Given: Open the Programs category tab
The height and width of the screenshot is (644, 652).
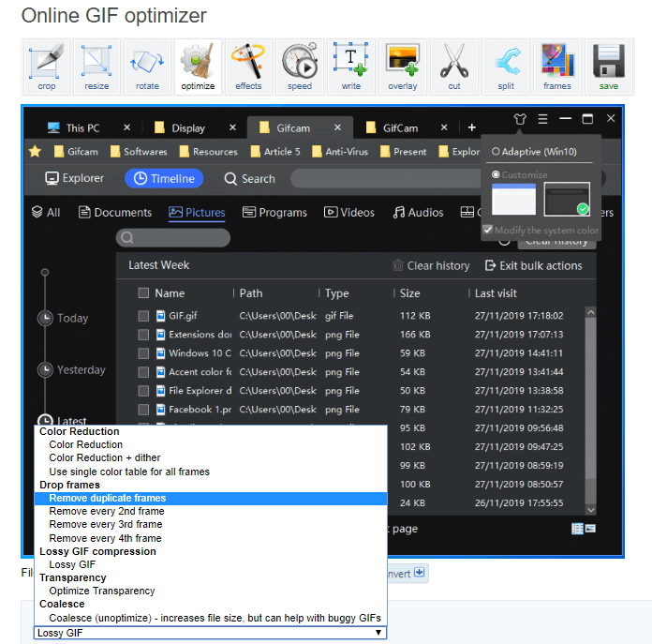Looking at the screenshot, I should (274, 213).
